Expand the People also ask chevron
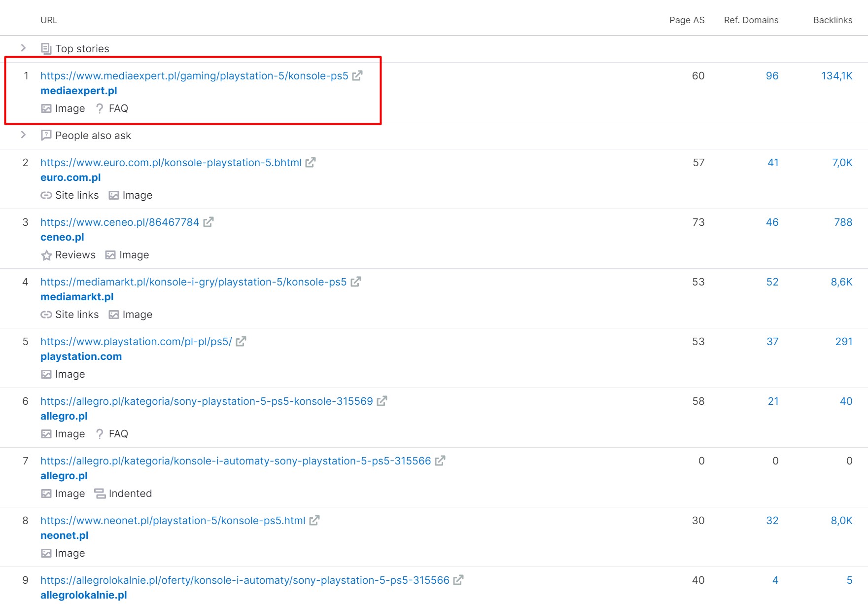Screen dimensions: 868x604 point(23,135)
